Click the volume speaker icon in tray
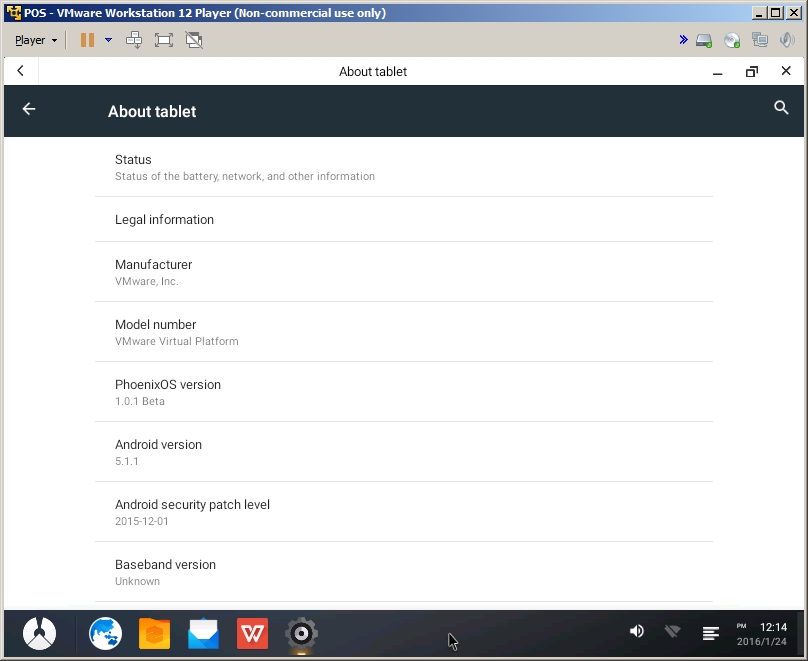The image size is (808, 661). pos(637,631)
